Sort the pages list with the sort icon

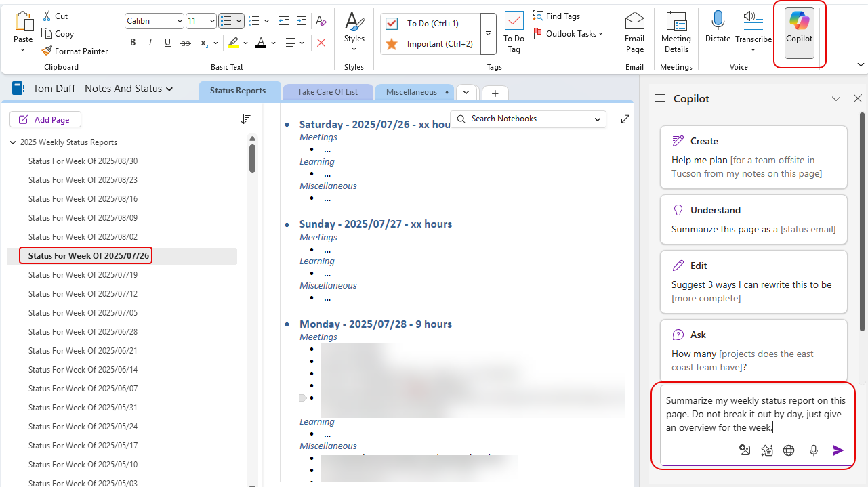(x=245, y=119)
